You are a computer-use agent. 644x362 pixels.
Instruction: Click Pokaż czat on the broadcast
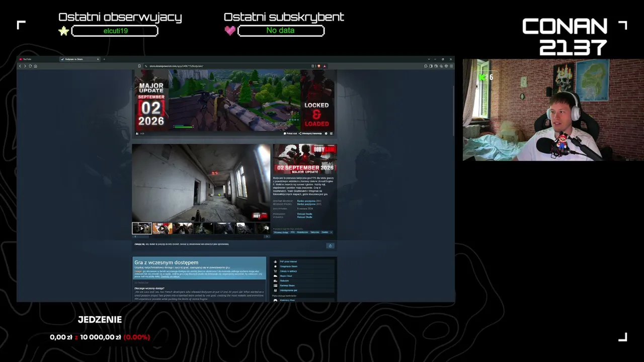(x=291, y=134)
